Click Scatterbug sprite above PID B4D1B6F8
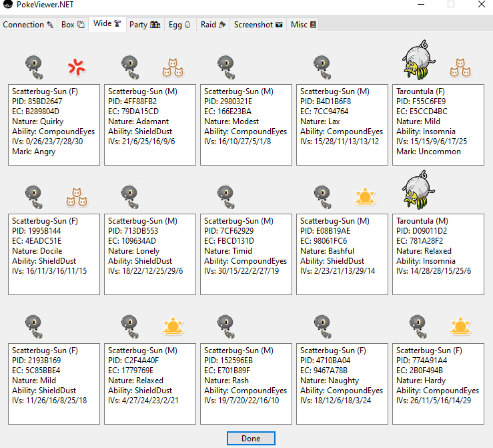The width and height of the screenshot is (493, 448). (x=323, y=65)
